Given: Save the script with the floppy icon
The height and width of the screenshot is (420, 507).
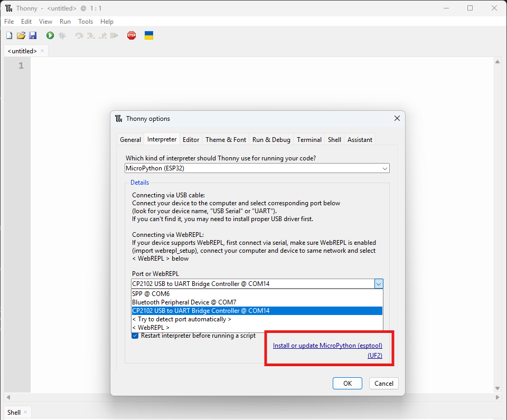Looking at the screenshot, I should 33,35.
